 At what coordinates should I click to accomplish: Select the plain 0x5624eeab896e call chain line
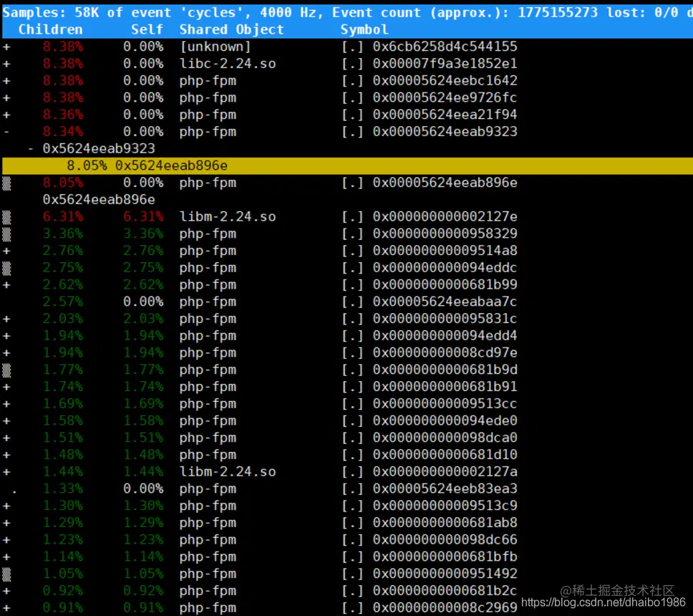[x=99, y=200]
